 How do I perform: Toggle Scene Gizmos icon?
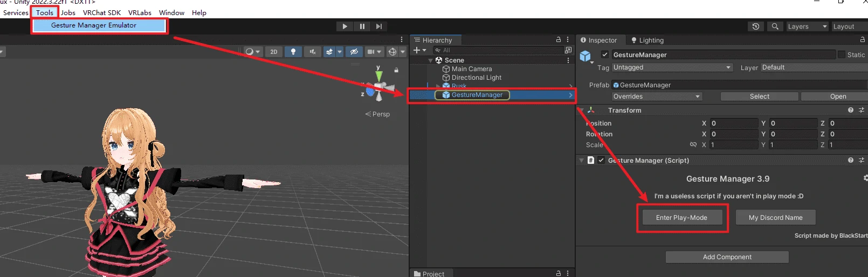point(392,52)
